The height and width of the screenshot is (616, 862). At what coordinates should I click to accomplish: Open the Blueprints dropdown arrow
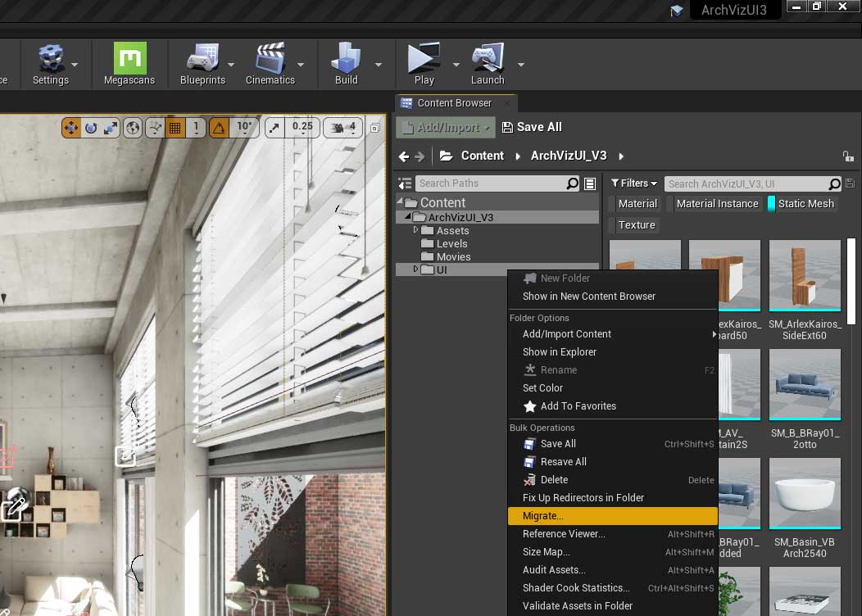231,65
